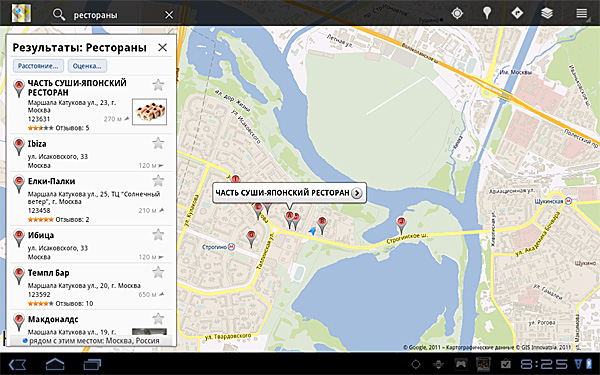The height and width of the screenshot is (375, 600).
Task: Open the Оценка filter dropdown
Action: click(x=87, y=66)
